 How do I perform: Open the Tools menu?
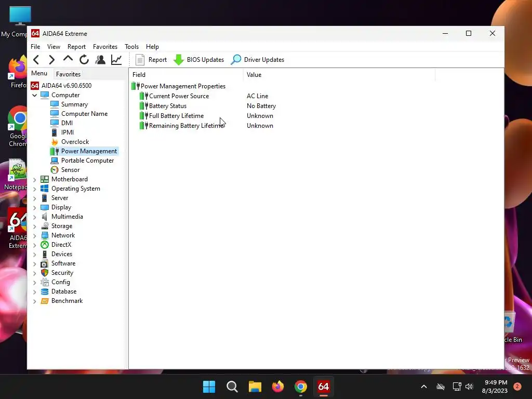[131, 46]
